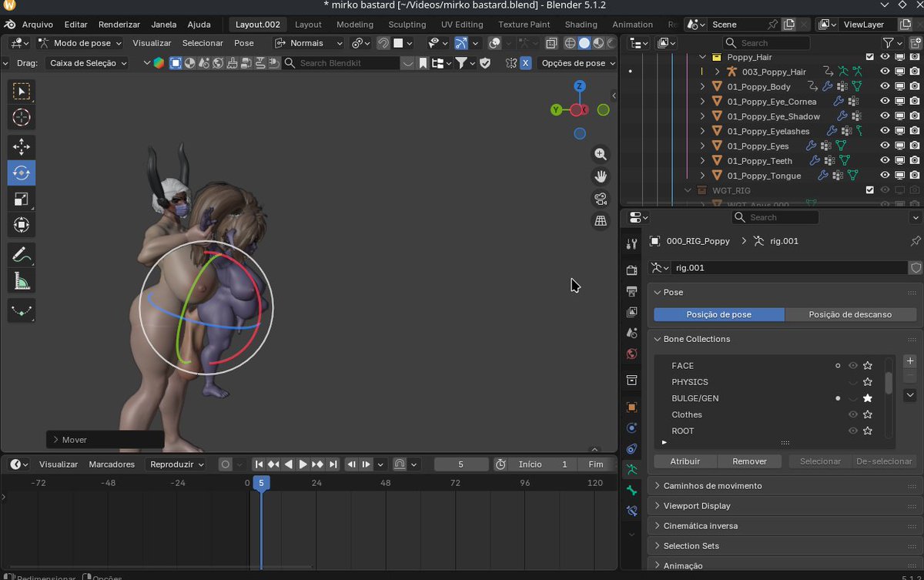Image resolution: width=924 pixels, height=580 pixels.
Task: Click the Z axis on the navigation gizmo
Action: [580, 85]
